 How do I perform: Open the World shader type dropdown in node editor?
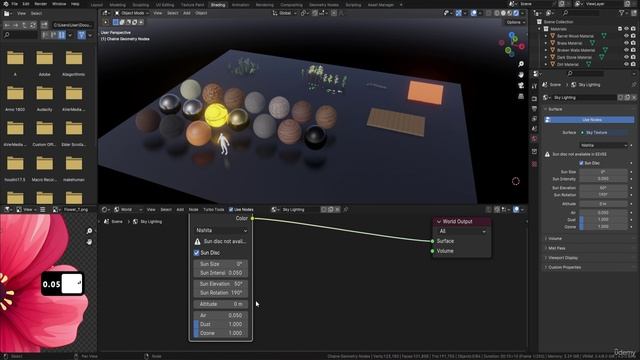128,210
